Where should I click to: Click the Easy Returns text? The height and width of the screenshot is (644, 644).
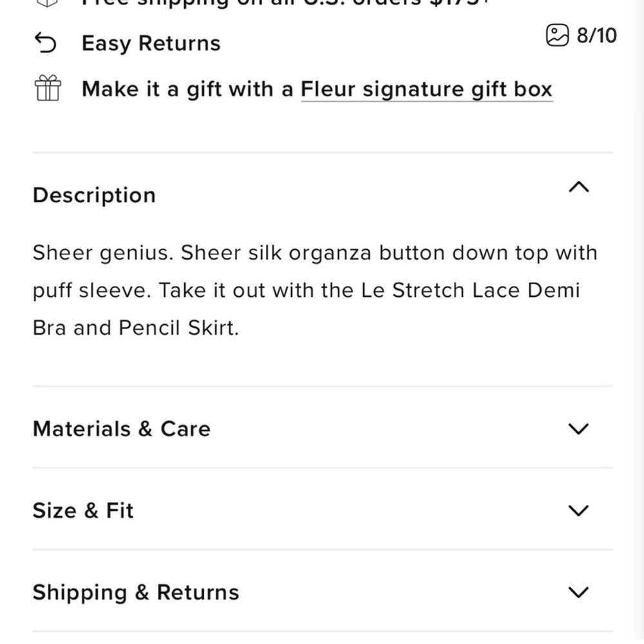(151, 43)
